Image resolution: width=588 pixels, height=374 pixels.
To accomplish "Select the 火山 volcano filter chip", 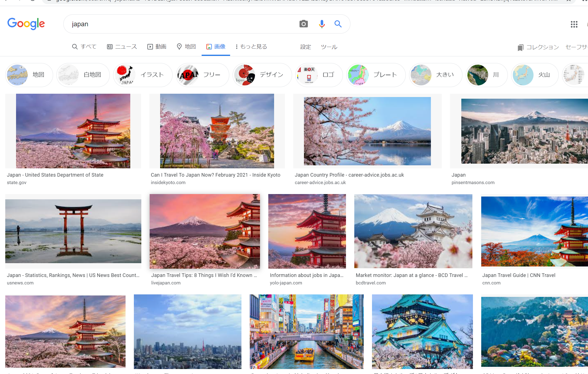I will [534, 75].
